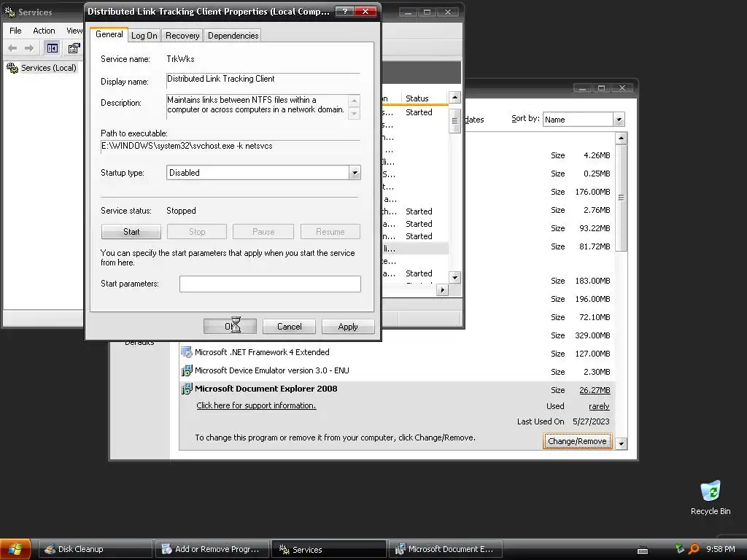747x560 pixels.
Task: Click the Services list scroll up arrow
Action: point(455,98)
